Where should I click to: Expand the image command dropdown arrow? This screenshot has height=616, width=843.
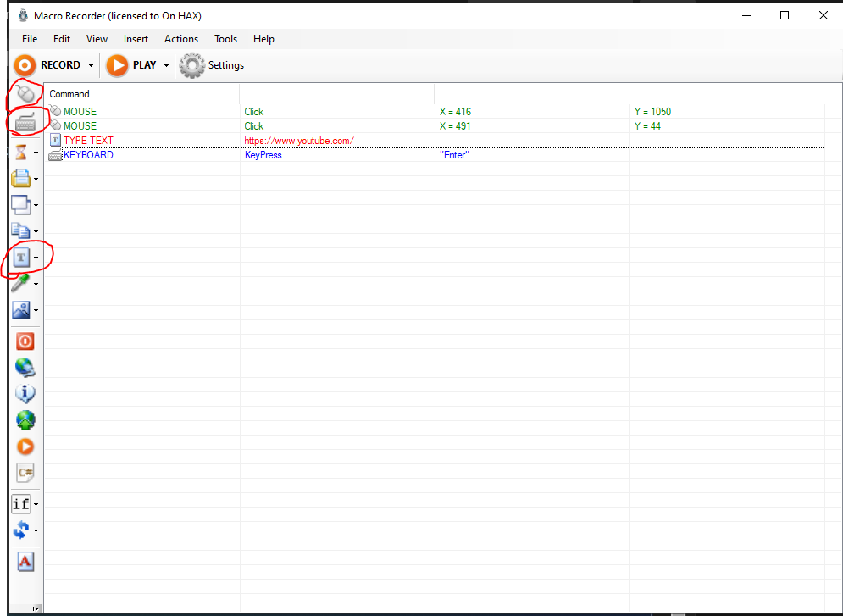[36, 310]
